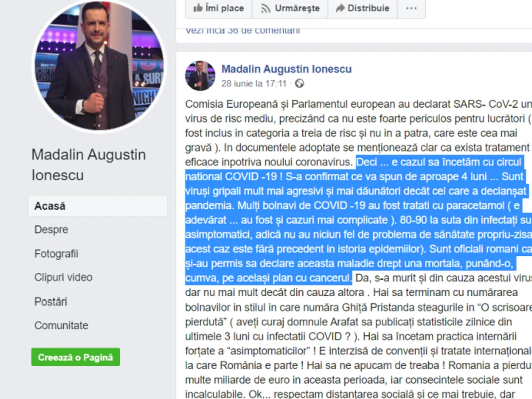
Task: Open the Comunitate section
Action: tap(61, 325)
